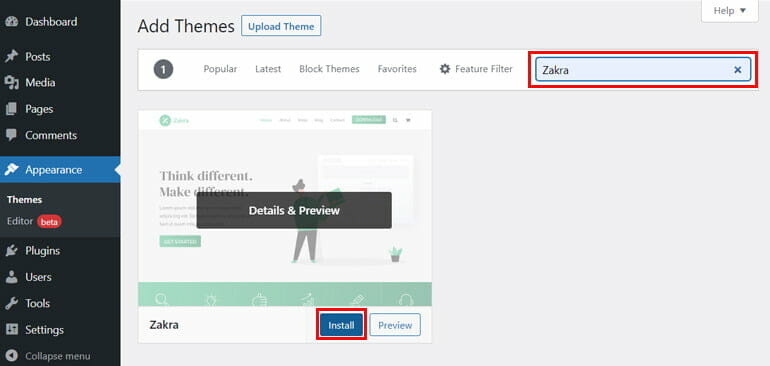The width and height of the screenshot is (770, 366).
Task: Switch to the Popular themes tab
Action: click(220, 69)
